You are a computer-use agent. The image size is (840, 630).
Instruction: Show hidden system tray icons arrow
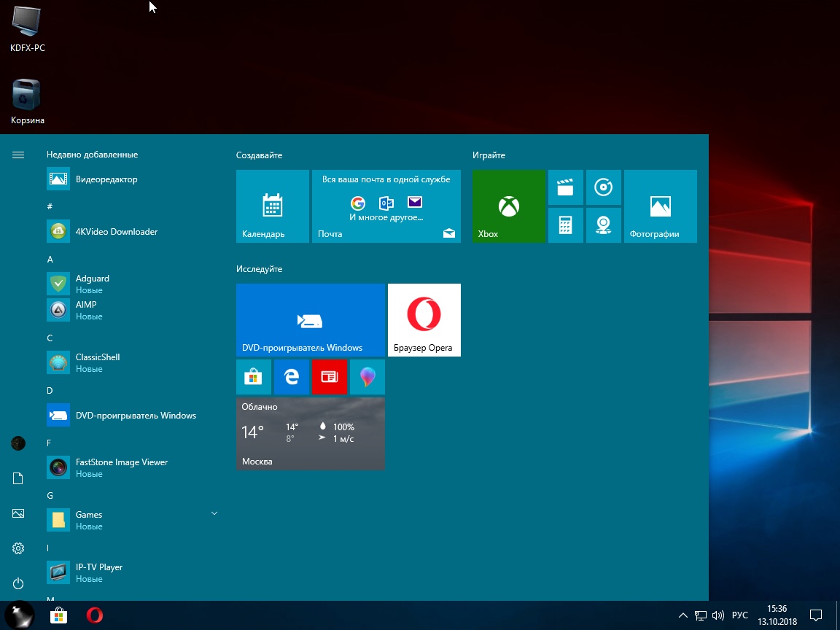point(682,615)
